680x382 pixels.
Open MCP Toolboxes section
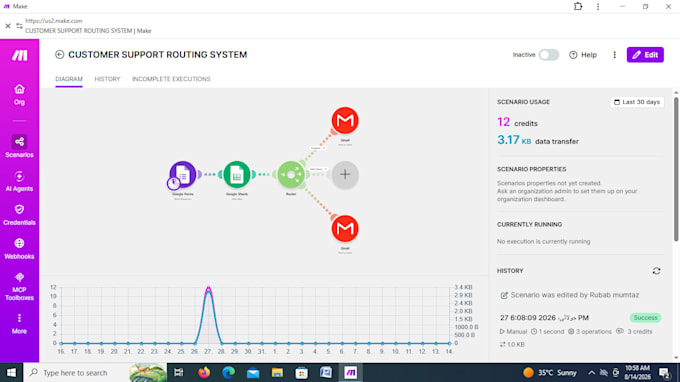(19, 287)
